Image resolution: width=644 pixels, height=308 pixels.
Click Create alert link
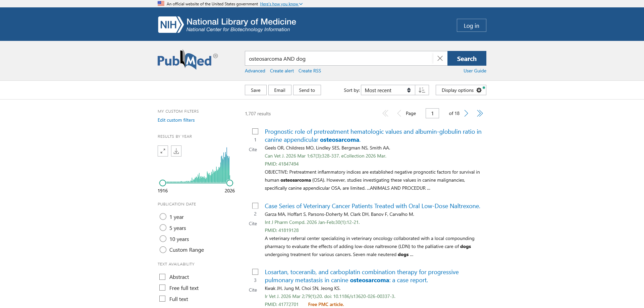click(282, 71)
